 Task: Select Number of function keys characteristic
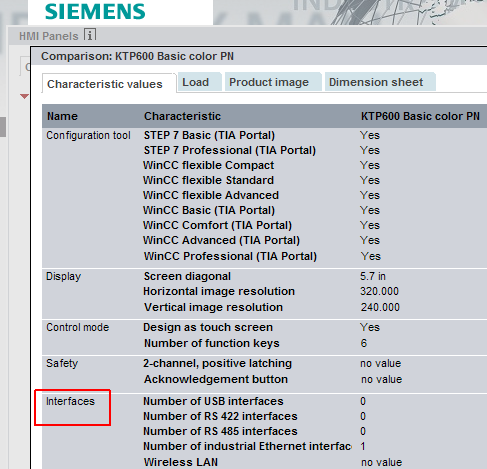click(x=212, y=343)
